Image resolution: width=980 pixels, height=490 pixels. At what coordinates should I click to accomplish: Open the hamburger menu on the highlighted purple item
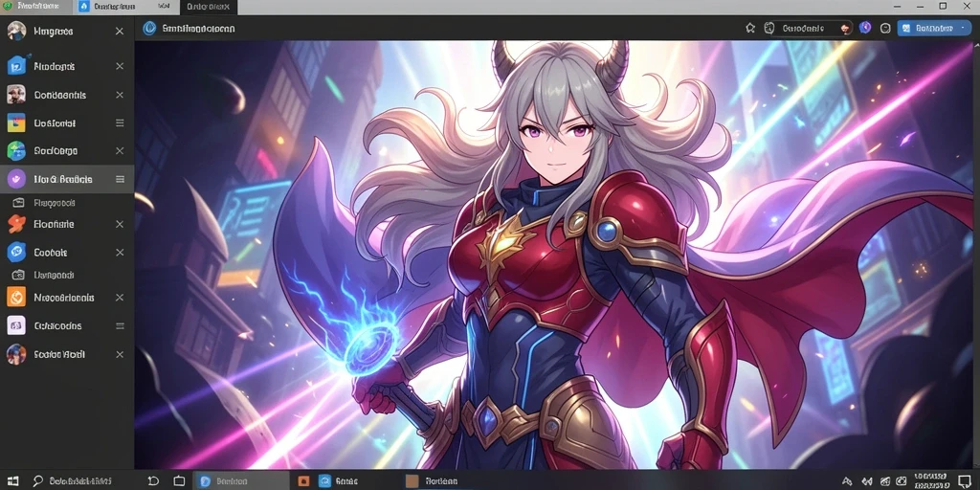[120, 179]
